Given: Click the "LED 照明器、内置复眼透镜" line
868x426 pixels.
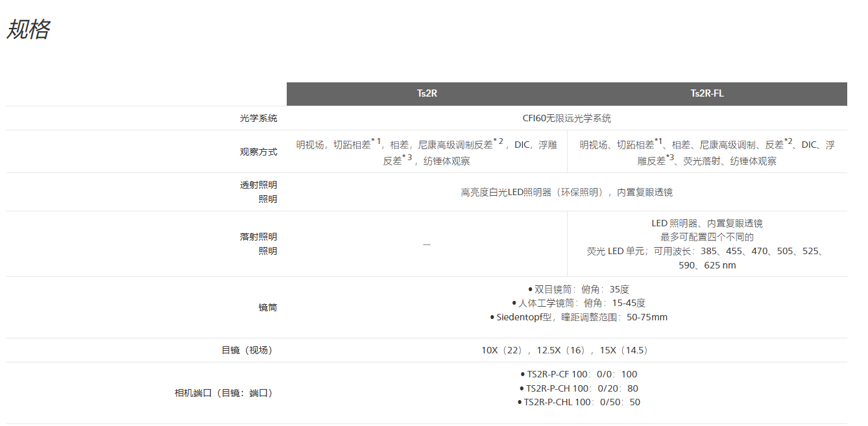Looking at the screenshot, I should point(707,223).
